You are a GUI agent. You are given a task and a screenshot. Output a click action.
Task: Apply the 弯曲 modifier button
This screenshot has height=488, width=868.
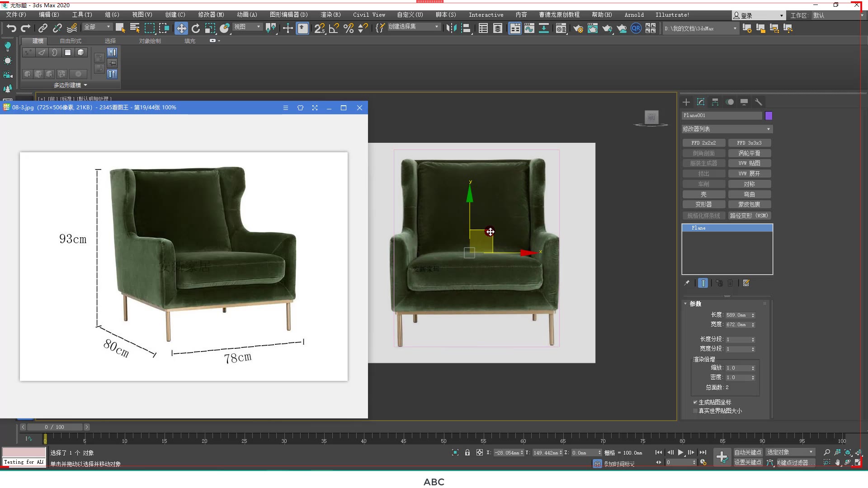pyautogui.click(x=749, y=194)
